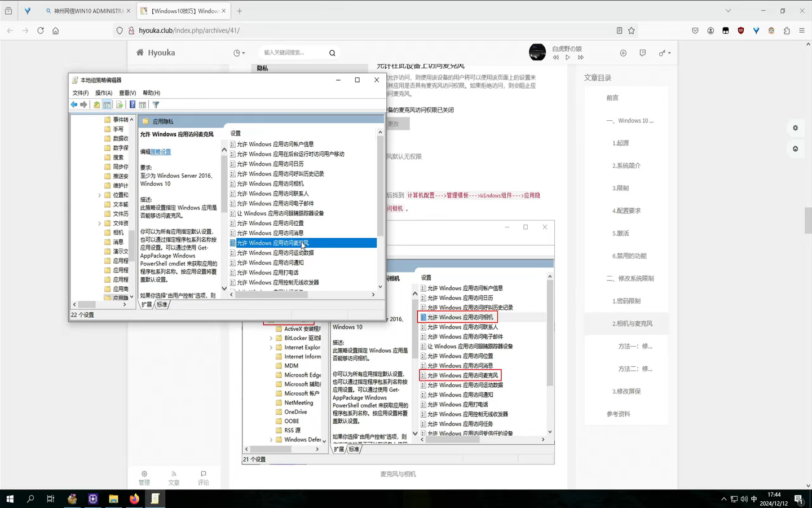
Task: Open Firefox from the Windows taskbar
Action: tap(134, 499)
